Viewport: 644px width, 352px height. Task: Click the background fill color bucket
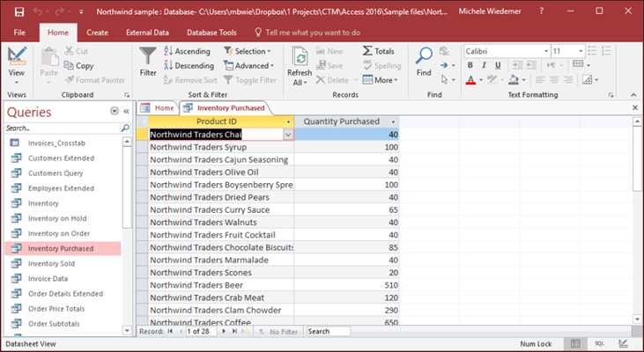tap(514, 80)
